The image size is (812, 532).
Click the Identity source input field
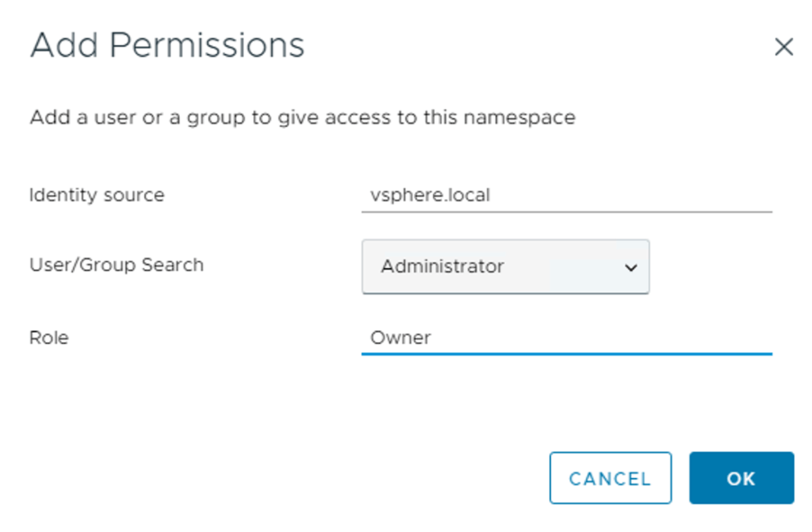566,195
